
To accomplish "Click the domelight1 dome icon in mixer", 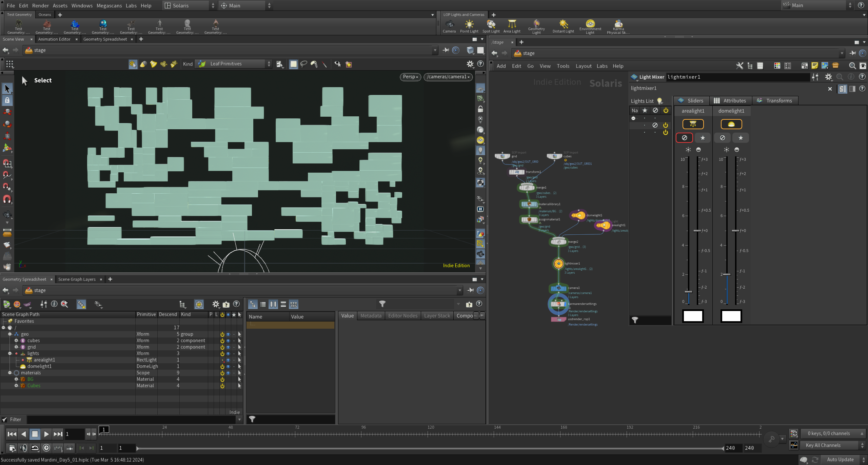I will point(731,124).
